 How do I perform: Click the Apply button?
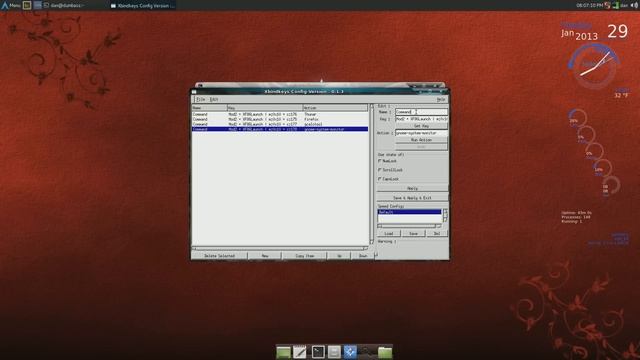pos(412,189)
